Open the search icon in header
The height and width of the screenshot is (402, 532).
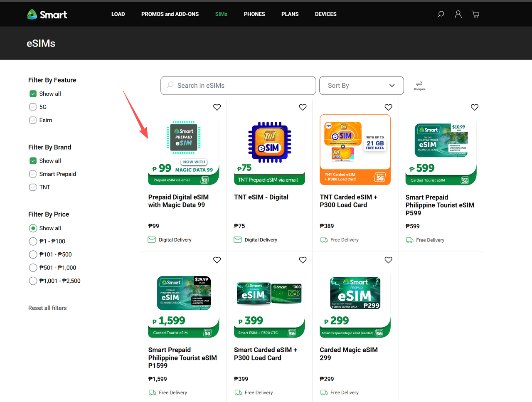[441, 14]
